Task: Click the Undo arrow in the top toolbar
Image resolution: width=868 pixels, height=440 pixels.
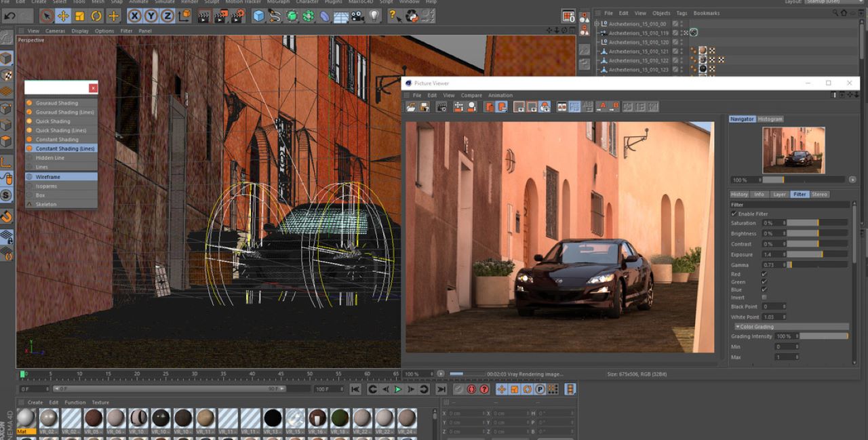Action: coord(9,16)
